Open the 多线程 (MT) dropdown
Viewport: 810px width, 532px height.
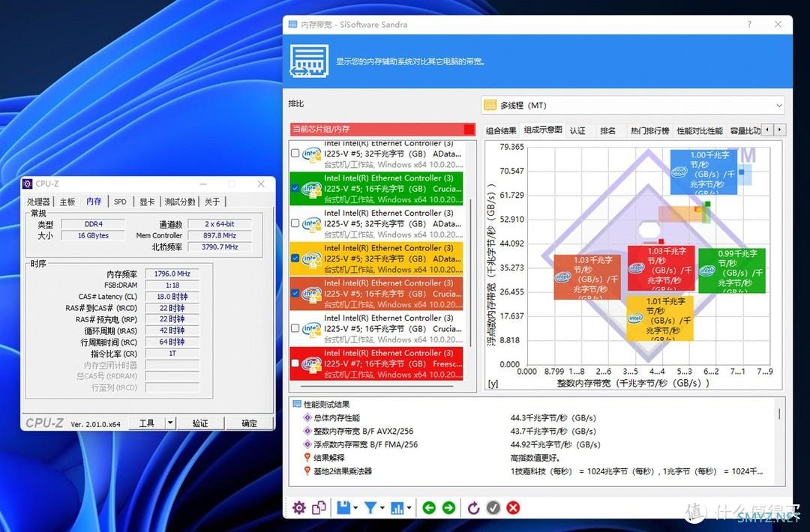pos(633,106)
